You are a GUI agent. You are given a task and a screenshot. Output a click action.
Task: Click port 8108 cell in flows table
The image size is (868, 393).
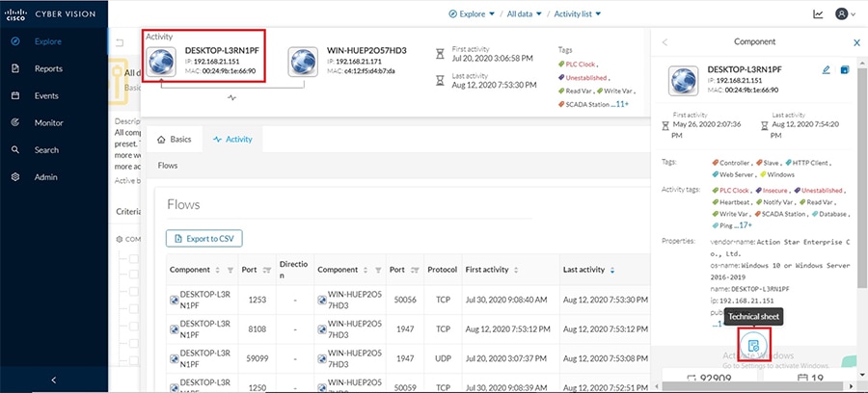[x=258, y=328]
